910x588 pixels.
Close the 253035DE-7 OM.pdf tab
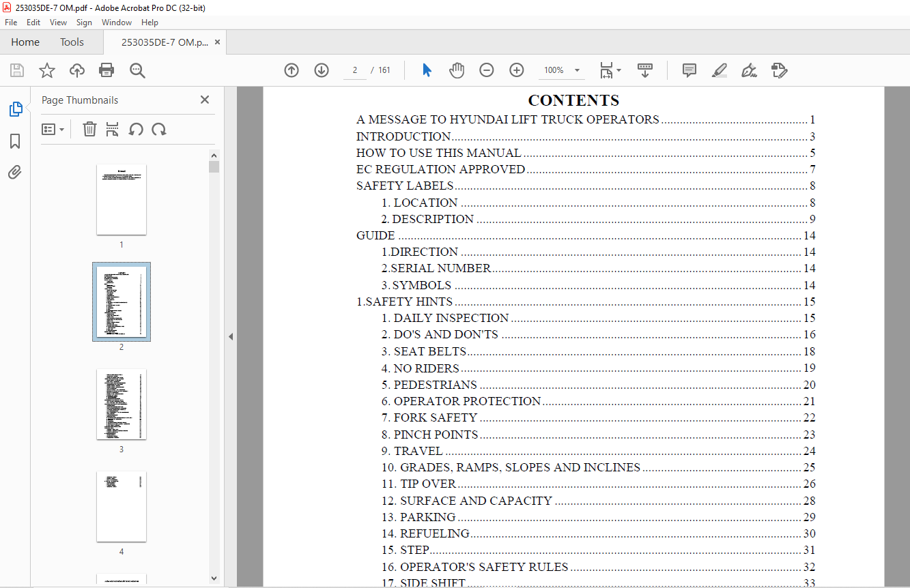point(218,42)
